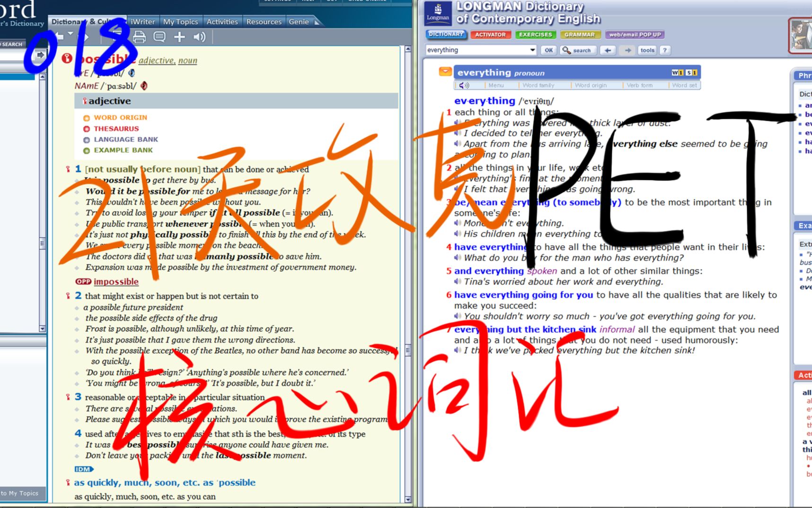The width and height of the screenshot is (812, 508).
Task: Play Longman pronunciation of everything headword
Action: (464, 85)
